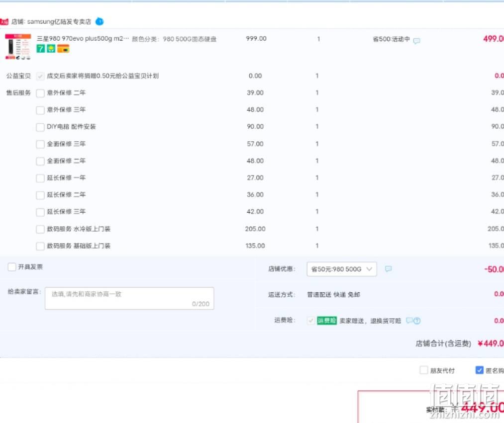
Task: Click the green 7-day return badge icon
Action: coord(40,49)
